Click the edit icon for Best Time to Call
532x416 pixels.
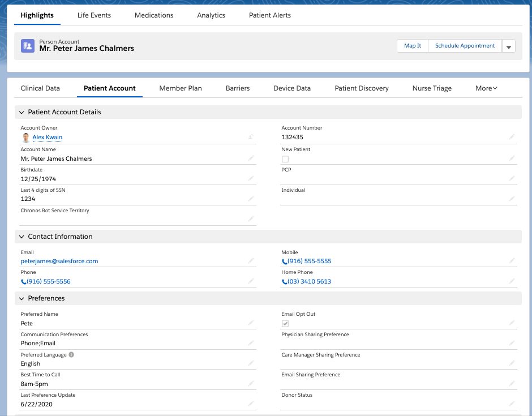point(251,384)
